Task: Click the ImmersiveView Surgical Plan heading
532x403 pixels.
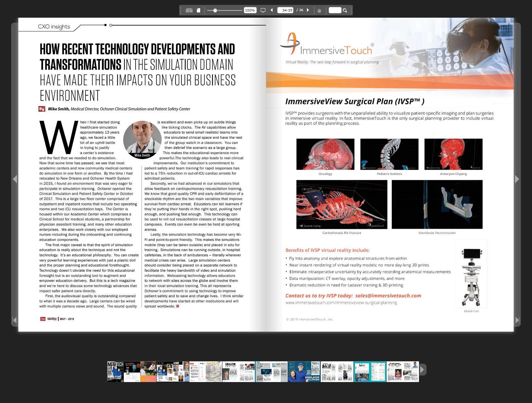Action: [355, 101]
